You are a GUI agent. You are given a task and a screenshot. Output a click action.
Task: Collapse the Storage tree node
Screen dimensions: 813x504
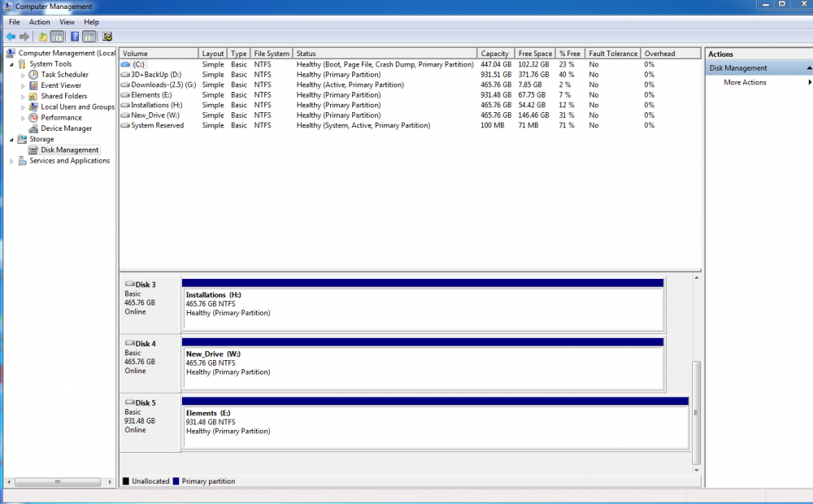tap(11, 140)
